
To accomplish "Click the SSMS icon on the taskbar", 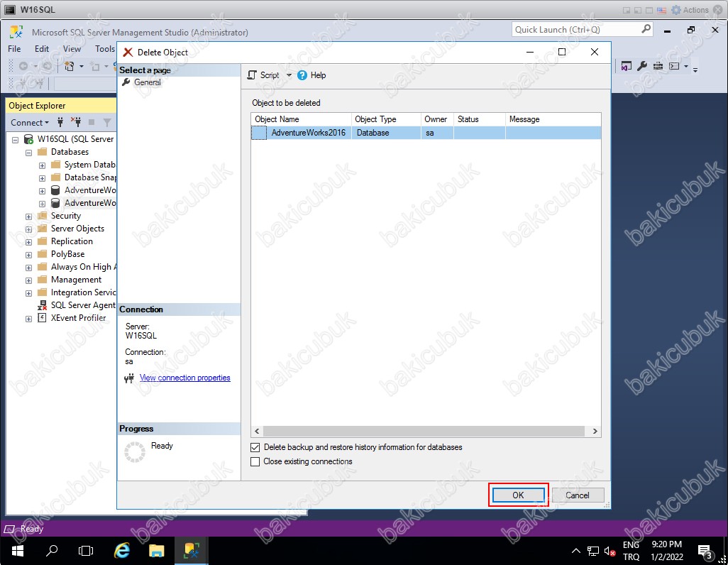I will click(x=192, y=551).
